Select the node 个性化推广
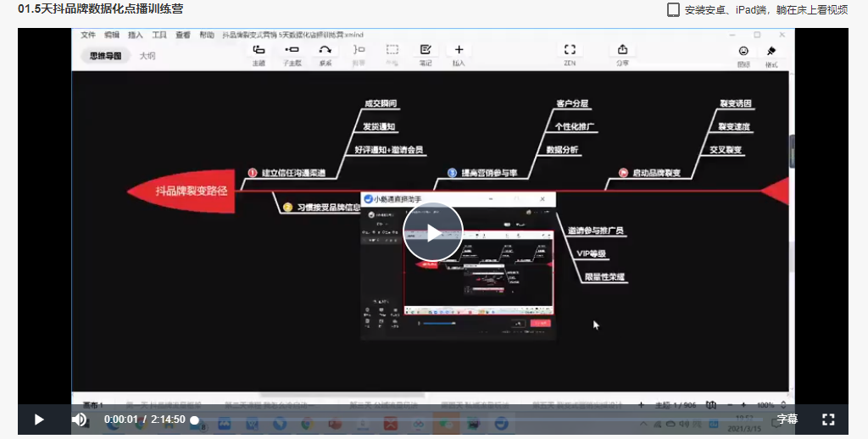Viewport: 868px width, 439px height. (x=575, y=127)
